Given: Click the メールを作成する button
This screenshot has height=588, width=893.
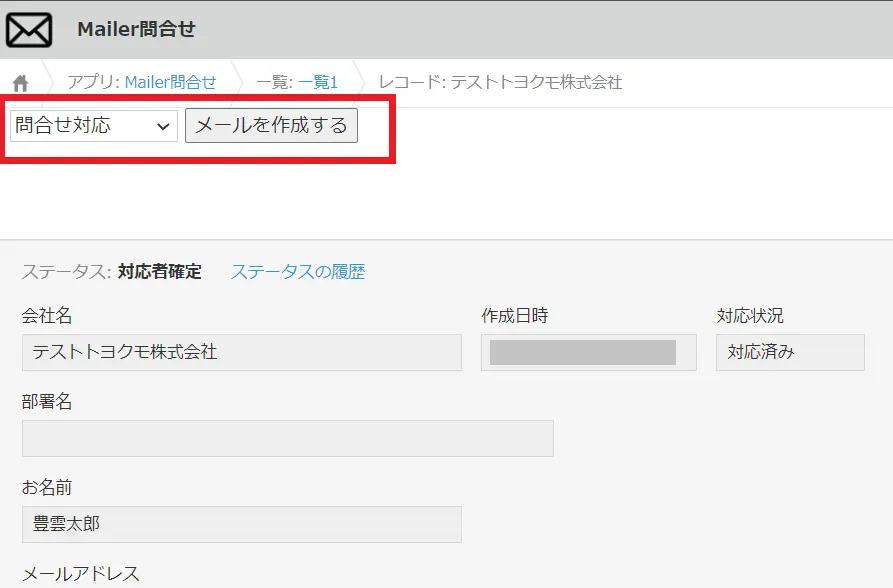Looking at the screenshot, I should coord(271,125).
